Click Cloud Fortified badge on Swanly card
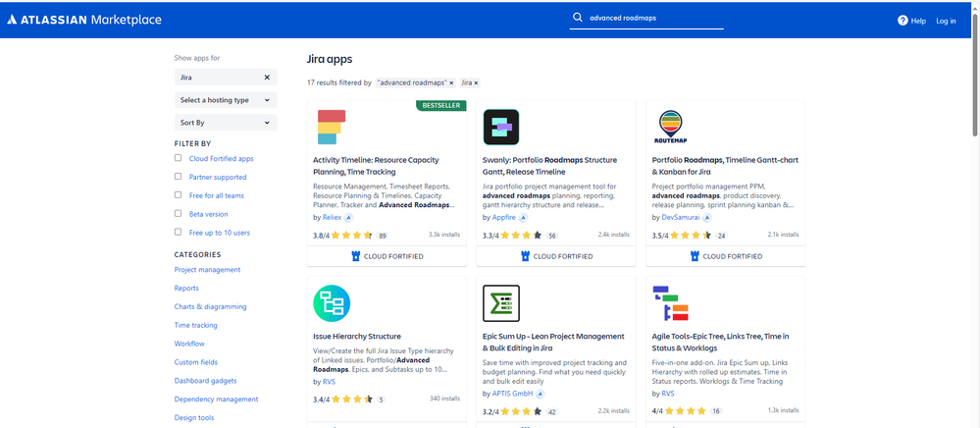The image size is (980, 428). tap(556, 256)
